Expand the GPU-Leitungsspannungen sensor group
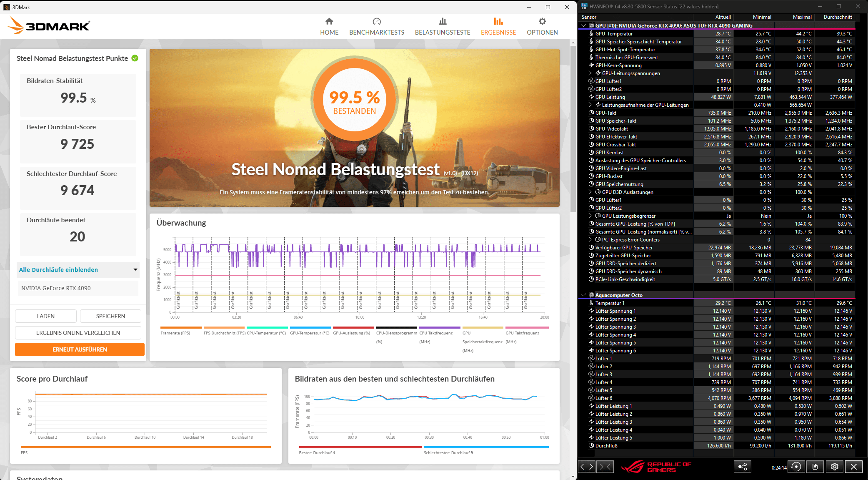Image resolution: width=868 pixels, height=480 pixels. coord(590,73)
